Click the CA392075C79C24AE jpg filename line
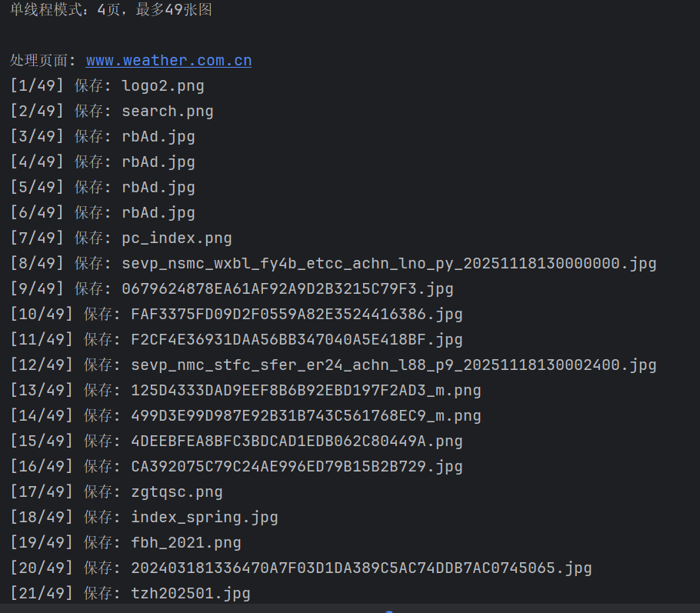Screen dimensions: 700x613 click(236, 467)
